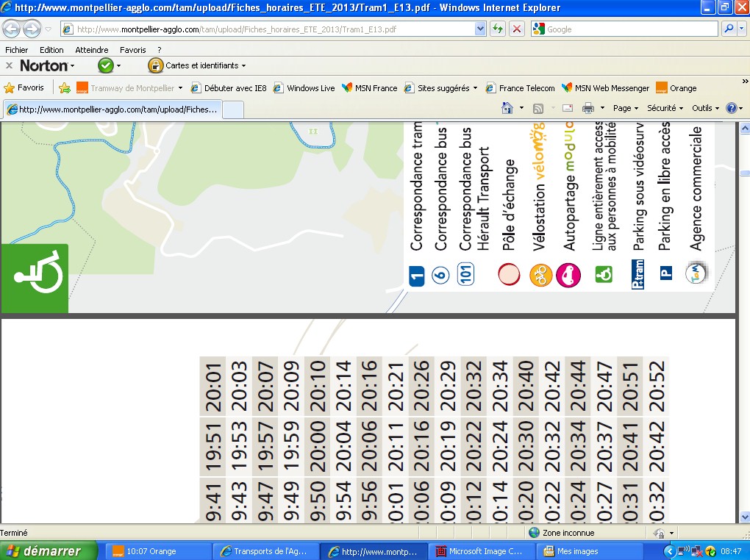Click the Print icon in command bar
Screen dimensions: 750x560
[x=587, y=108]
